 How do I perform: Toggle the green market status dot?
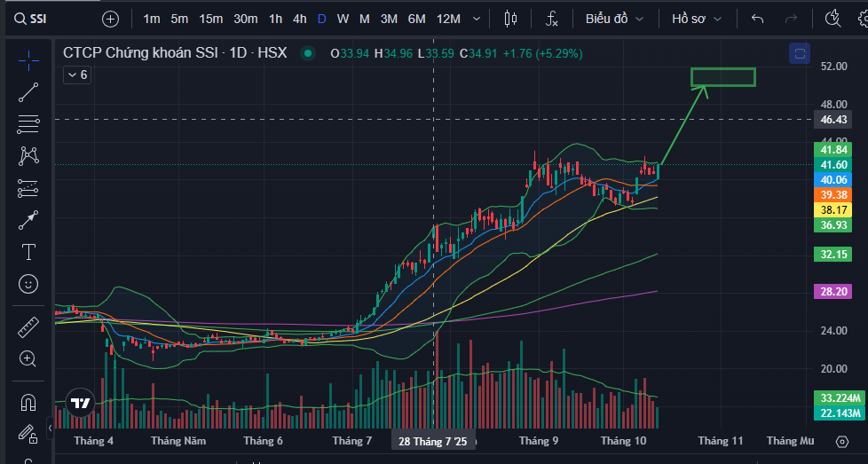[308, 53]
